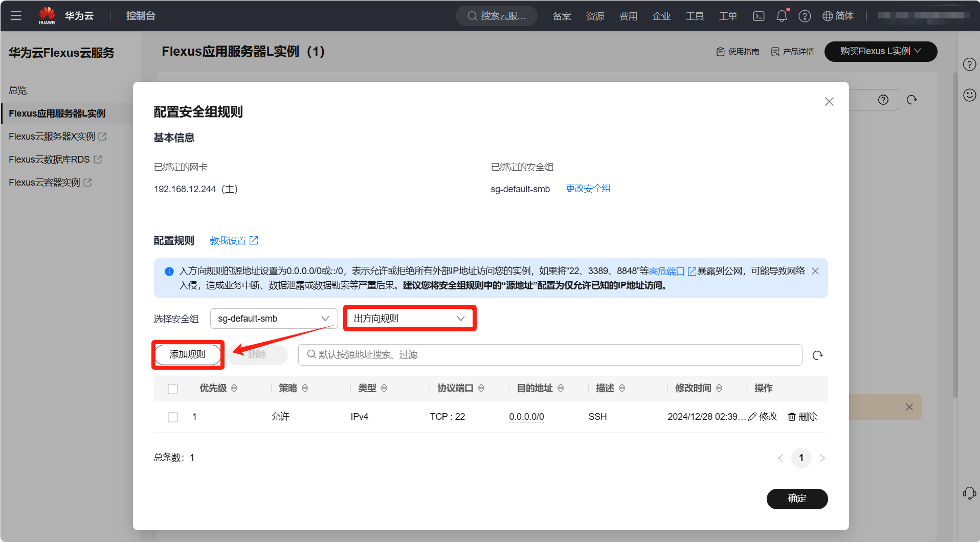Screen dimensions: 980x542
Task: Click the search cloud services field
Action: 496,16
